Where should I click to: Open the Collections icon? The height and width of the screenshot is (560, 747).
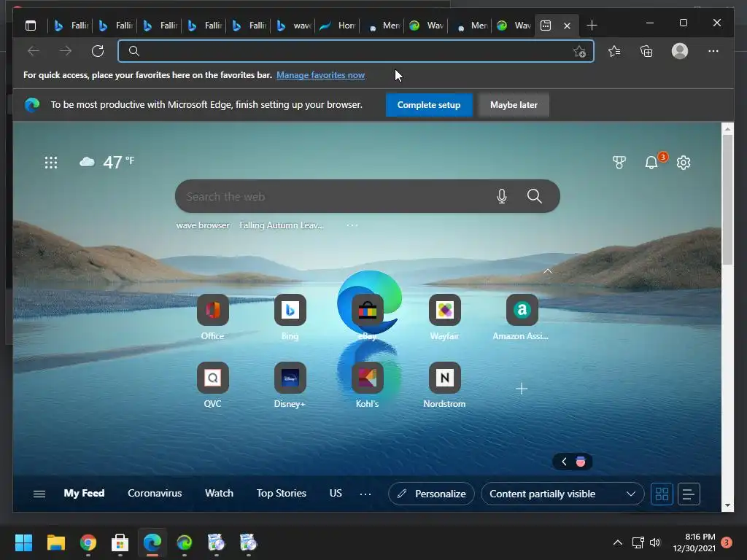click(x=646, y=51)
